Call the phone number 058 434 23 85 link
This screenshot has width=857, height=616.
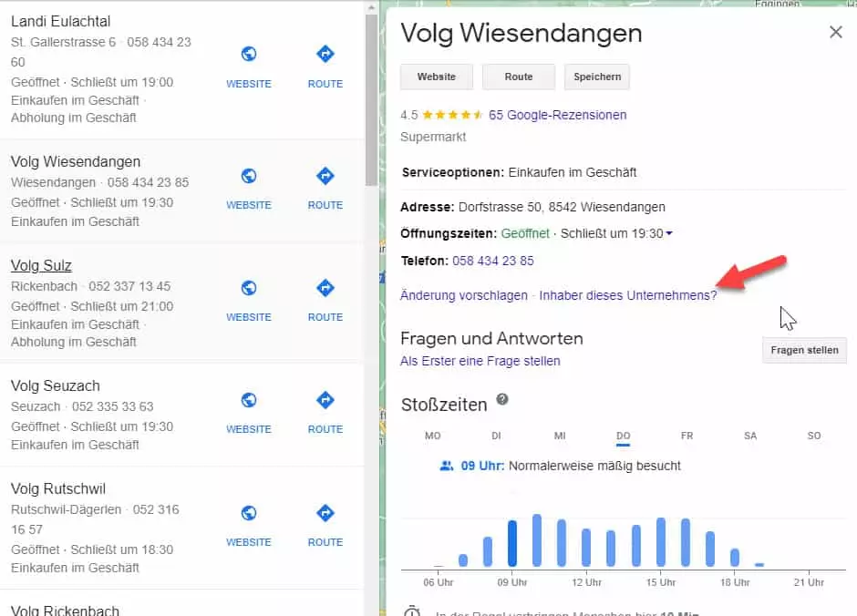point(493,261)
